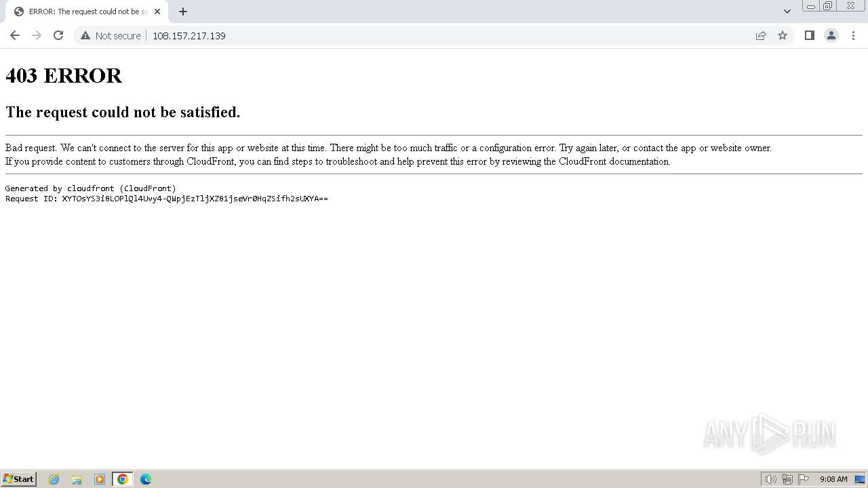The height and width of the screenshot is (488, 868).
Task: Open File Explorer from the taskbar
Action: pos(77,479)
